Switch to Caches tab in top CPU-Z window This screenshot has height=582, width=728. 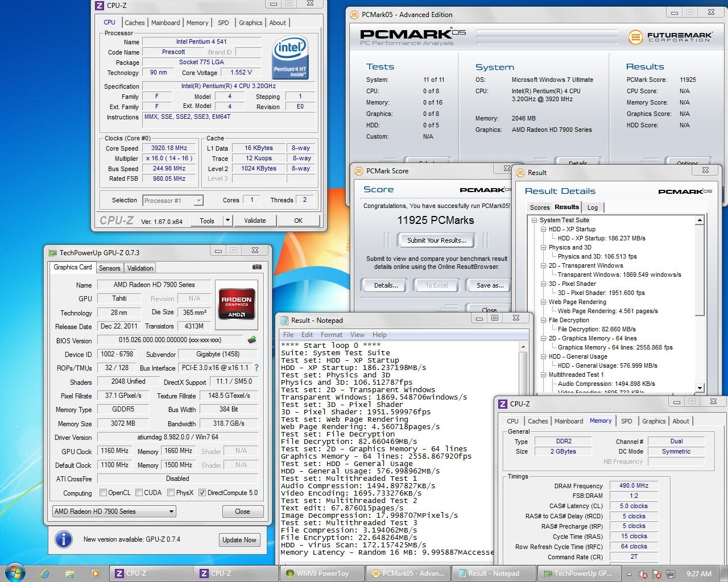135,23
